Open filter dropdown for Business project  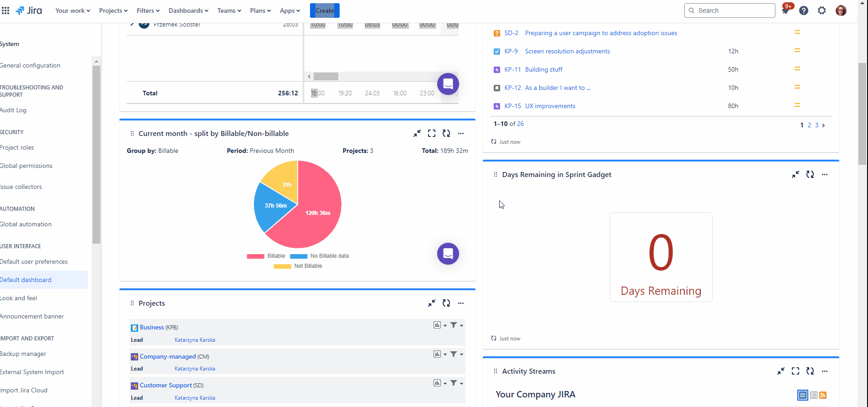pos(456,325)
